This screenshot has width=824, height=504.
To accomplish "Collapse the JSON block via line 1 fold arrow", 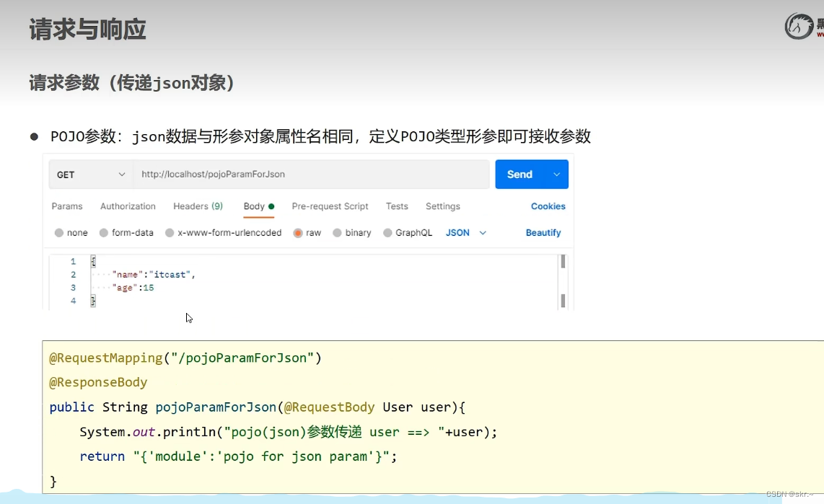I will point(92,261).
